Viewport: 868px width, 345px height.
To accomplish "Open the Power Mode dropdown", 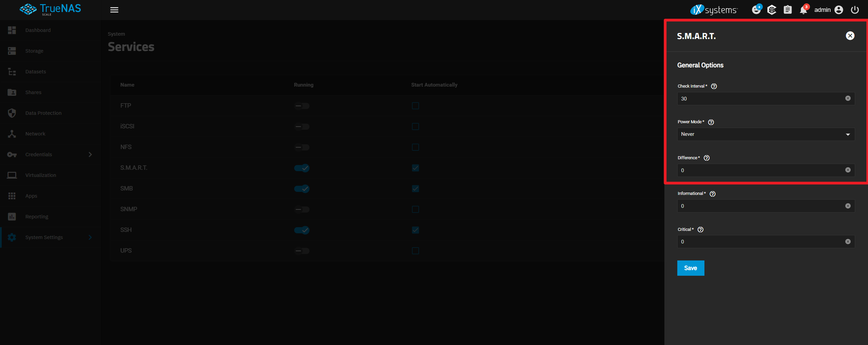I will [x=766, y=134].
